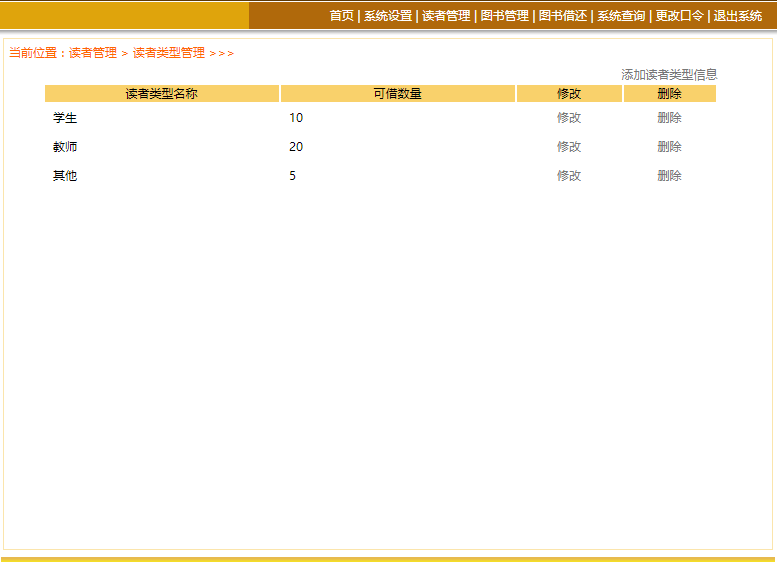
Task: Click the 可借数量 column header
Action: pyautogui.click(x=398, y=94)
